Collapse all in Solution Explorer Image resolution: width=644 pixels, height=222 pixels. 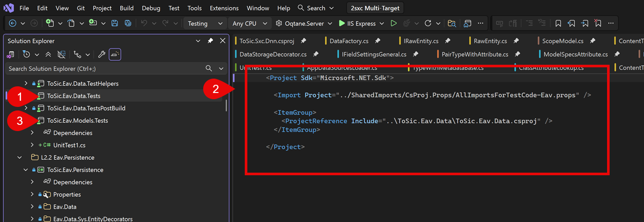[x=48, y=54]
